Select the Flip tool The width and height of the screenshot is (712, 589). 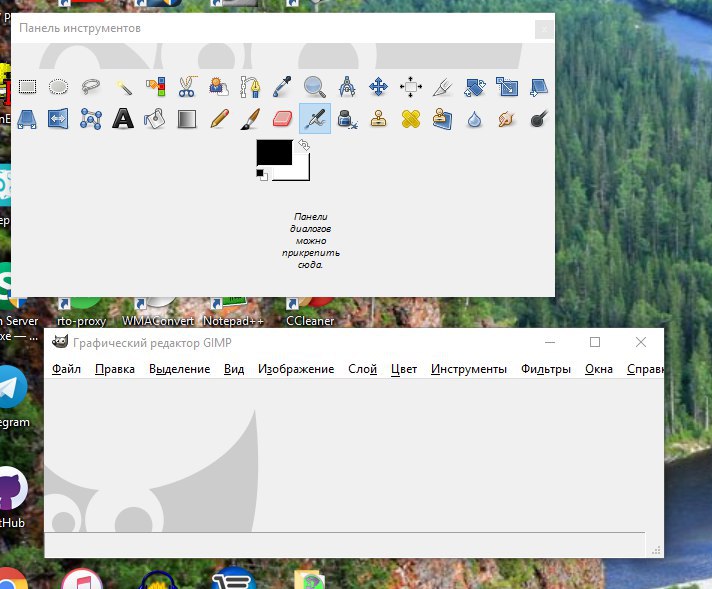[x=59, y=119]
